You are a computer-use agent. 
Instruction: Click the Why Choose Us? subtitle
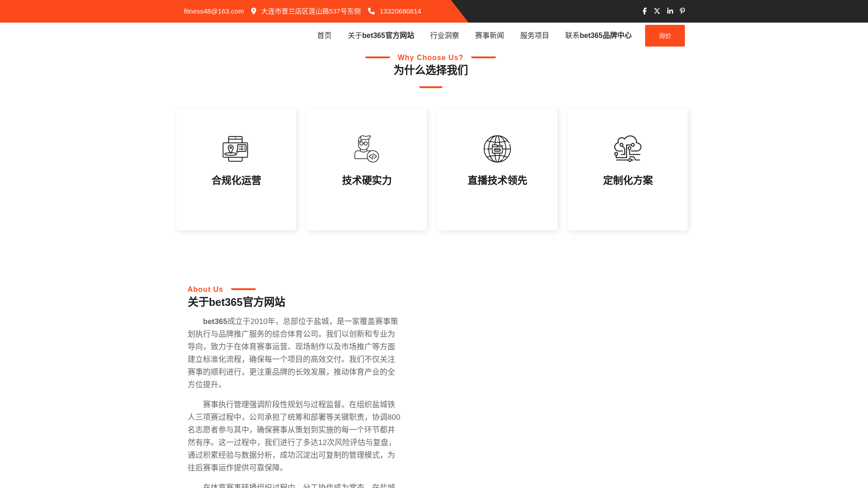pos(430,58)
